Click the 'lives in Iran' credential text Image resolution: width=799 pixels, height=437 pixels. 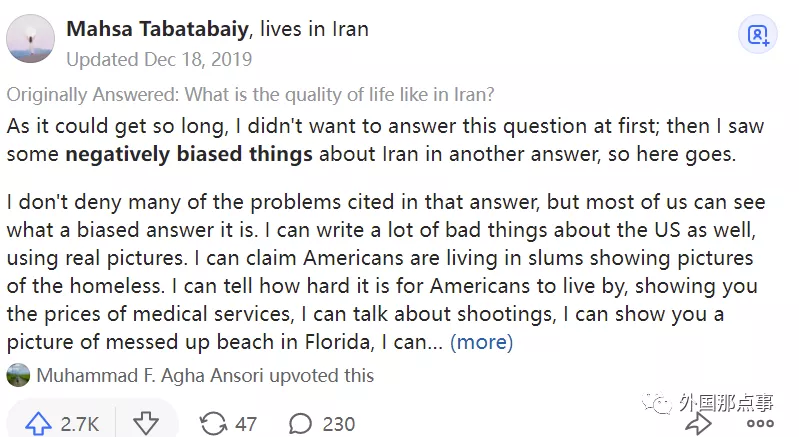coord(313,29)
